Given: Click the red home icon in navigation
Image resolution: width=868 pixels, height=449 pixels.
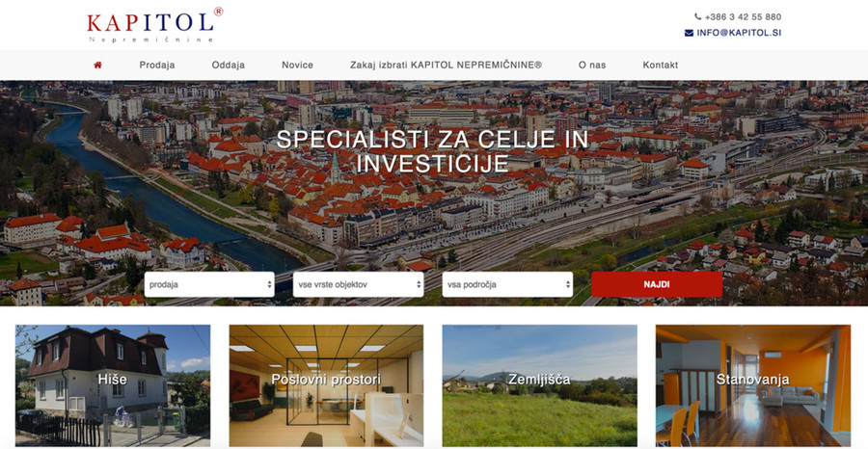Looking at the screenshot, I should click(x=98, y=65).
